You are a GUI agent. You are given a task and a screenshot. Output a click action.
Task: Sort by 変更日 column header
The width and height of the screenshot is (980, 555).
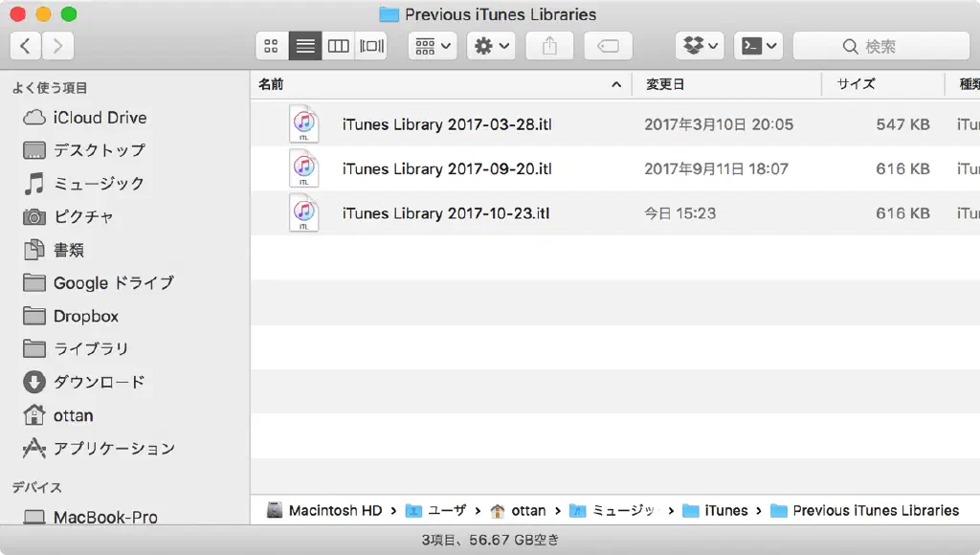(x=665, y=84)
